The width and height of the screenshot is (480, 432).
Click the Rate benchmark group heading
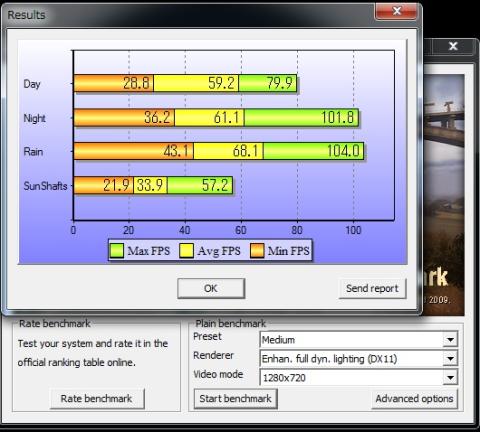[55, 324]
